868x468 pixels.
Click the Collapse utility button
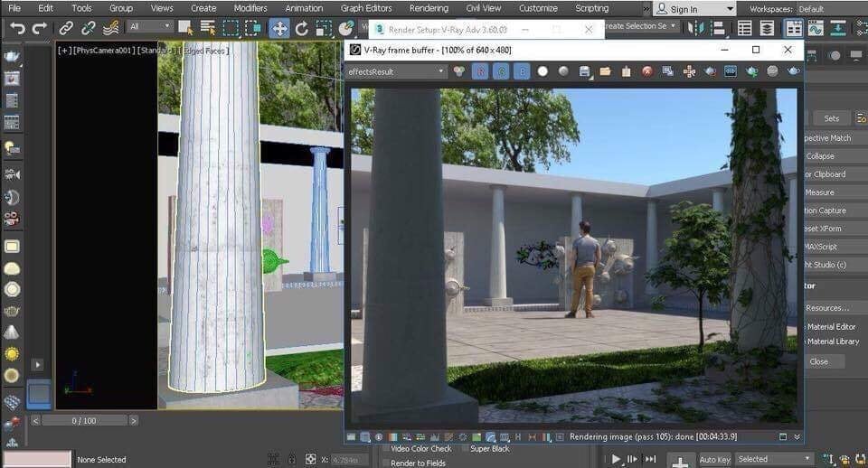coord(821,156)
